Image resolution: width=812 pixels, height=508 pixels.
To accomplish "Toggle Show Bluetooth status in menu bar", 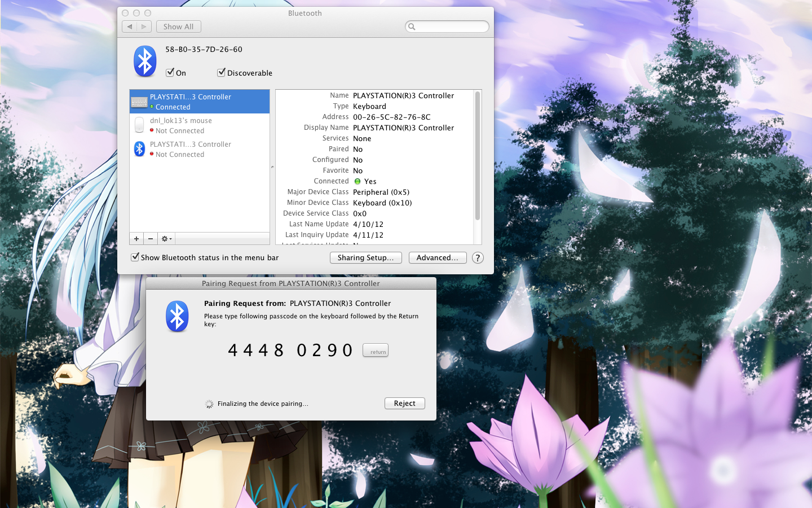I will coord(135,257).
